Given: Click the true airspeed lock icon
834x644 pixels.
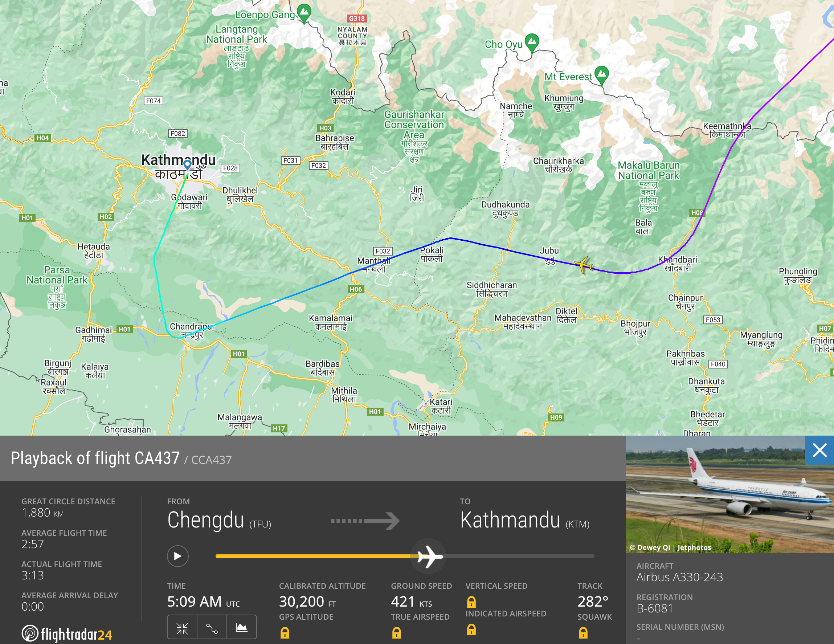Looking at the screenshot, I should tap(397, 633).
